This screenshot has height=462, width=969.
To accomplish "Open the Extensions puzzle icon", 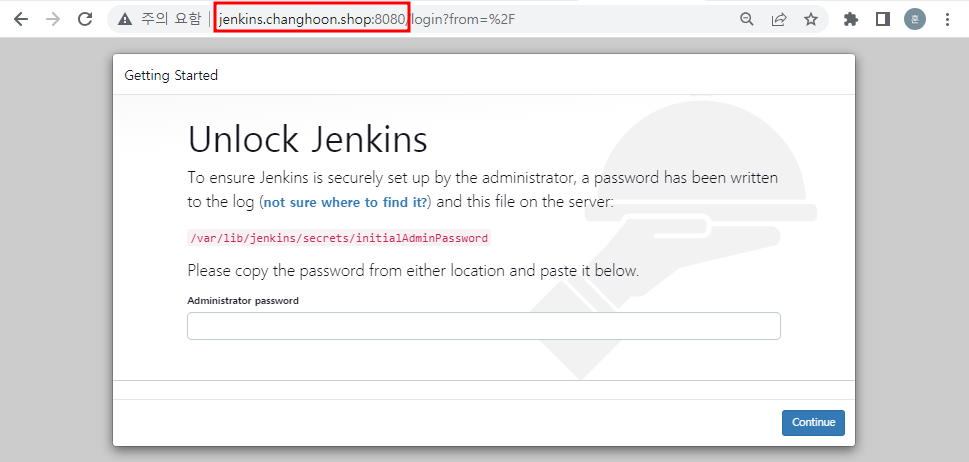I will click(851, 19).
